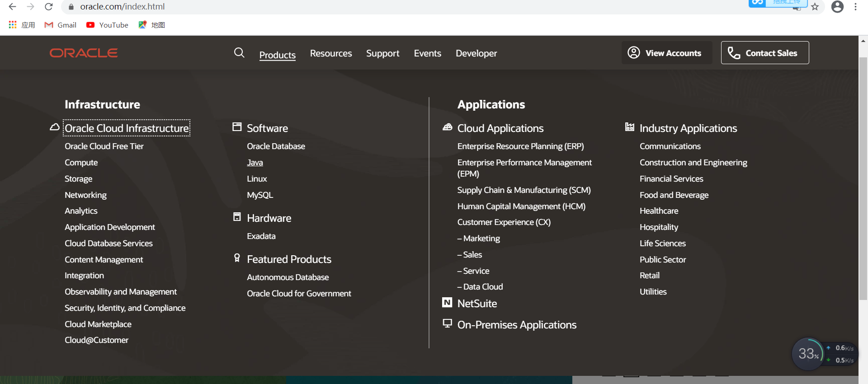Open the Supply Chain & Manufacturing (SCM) link

click(524, 190)
